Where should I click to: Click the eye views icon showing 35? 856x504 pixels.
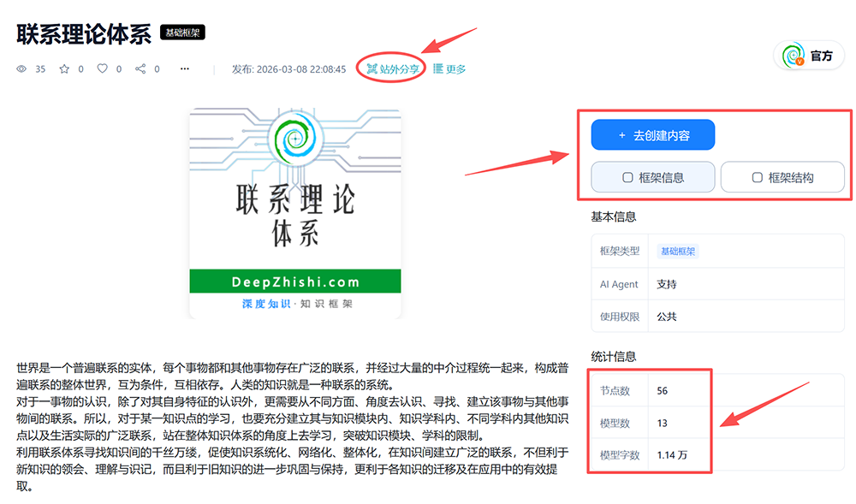click(x=21, y=68)
